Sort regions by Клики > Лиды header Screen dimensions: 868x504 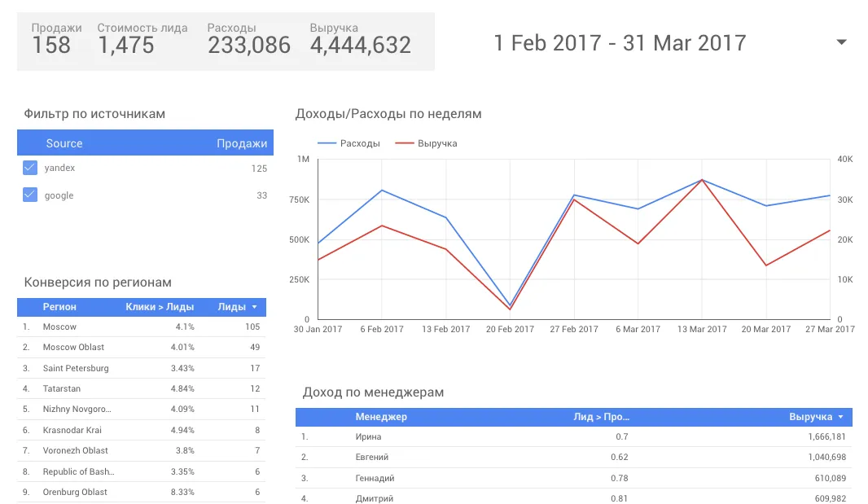[160, 307]
